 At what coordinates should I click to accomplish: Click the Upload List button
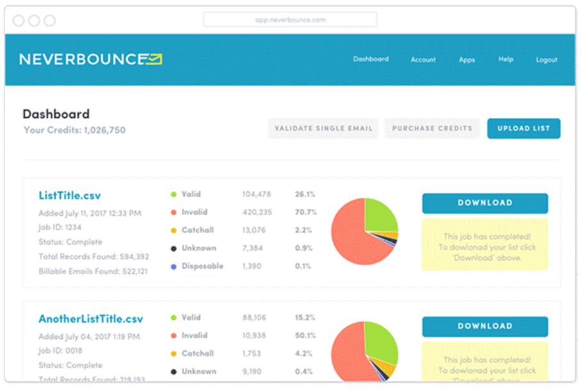point(524,128)
